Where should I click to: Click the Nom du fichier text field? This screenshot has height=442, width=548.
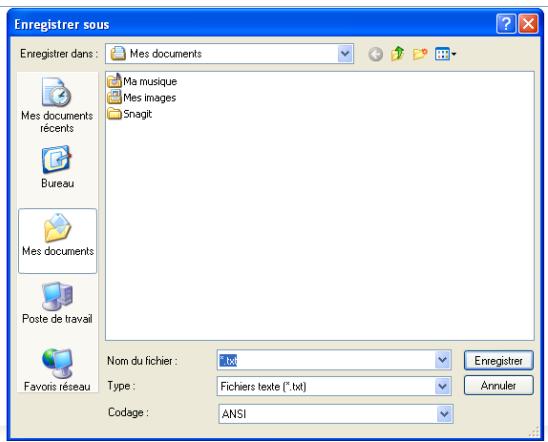(326, 360)
